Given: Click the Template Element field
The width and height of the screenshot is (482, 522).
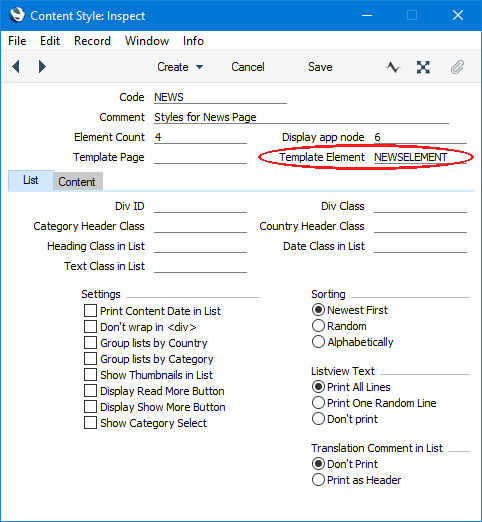Looking at the screenshot, I should [x=420, y=157].
